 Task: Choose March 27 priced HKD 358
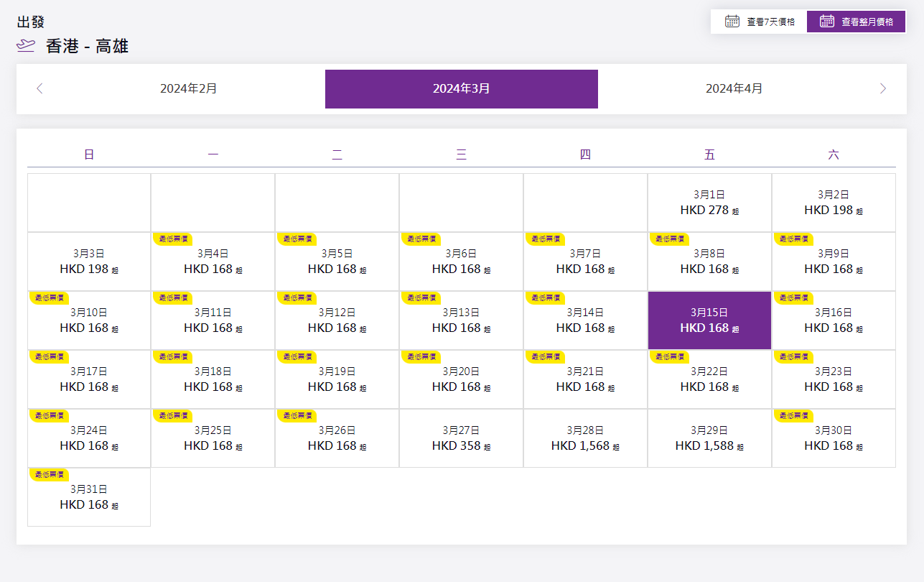(x=461, y=438)
